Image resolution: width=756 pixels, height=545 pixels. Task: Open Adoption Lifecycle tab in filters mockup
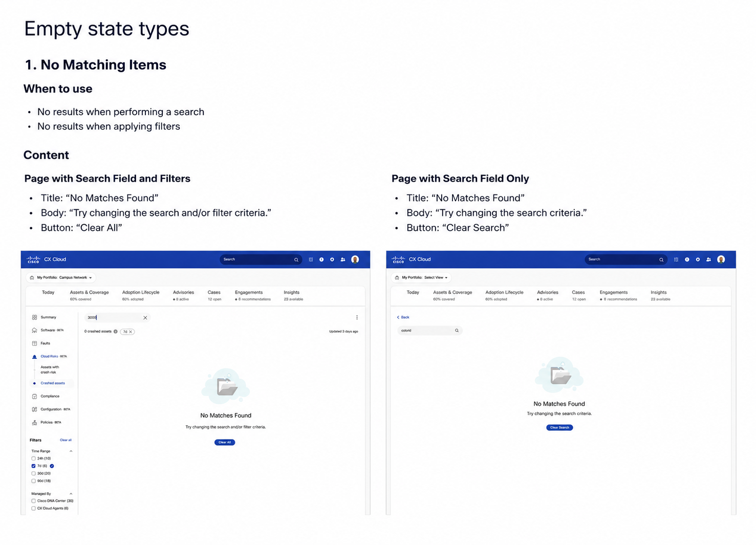pyautogui.click(x=141, y=295)
